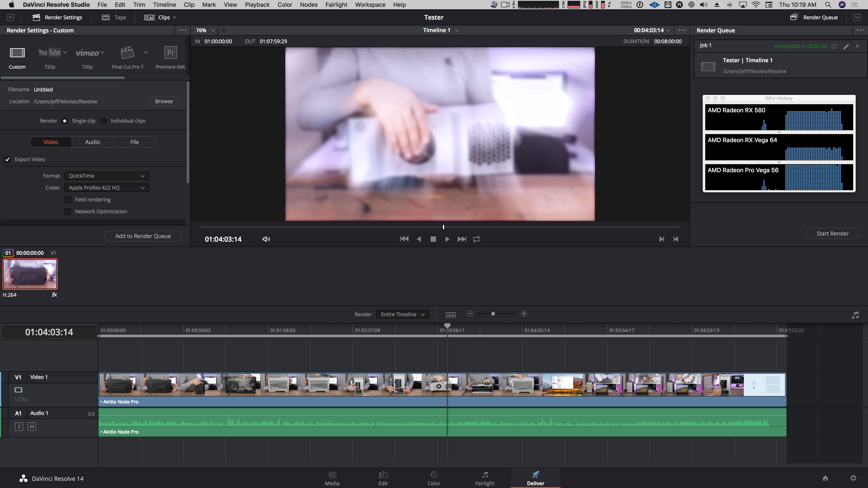Enable Field rendering checkbox
Image resolution: width=868 pixels, height=488 pixels.
click(x=68, y=200)
